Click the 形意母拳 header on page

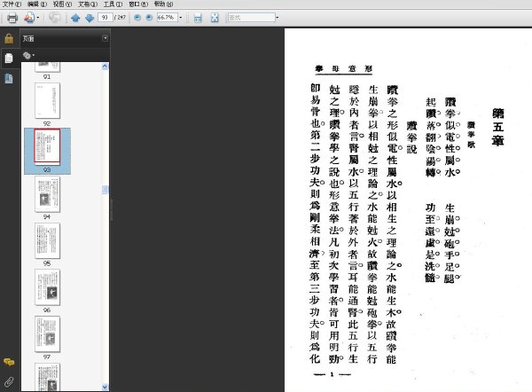344,68
